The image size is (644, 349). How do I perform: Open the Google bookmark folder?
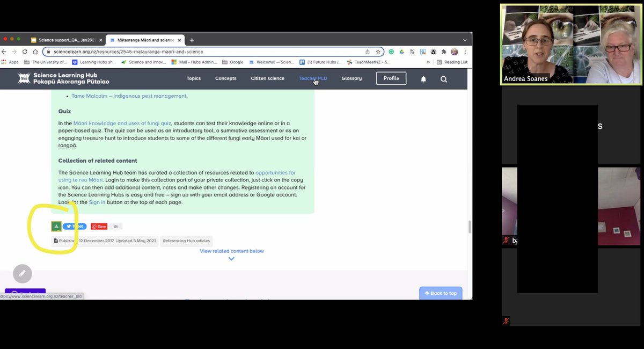[x=233, y=62]
